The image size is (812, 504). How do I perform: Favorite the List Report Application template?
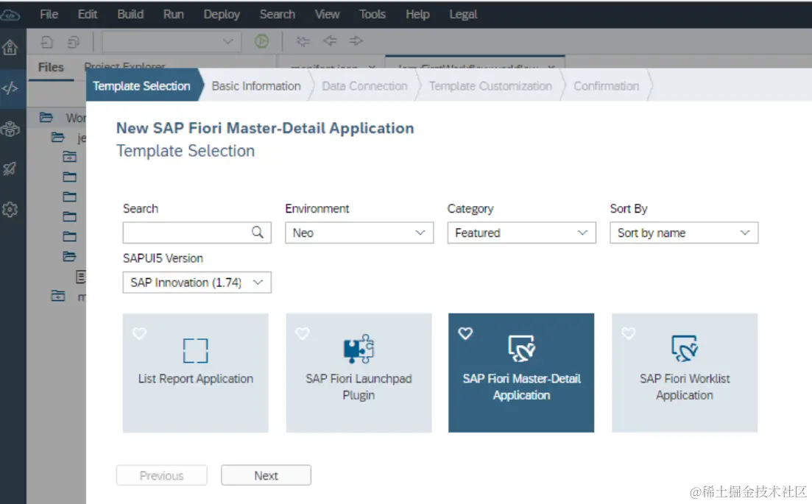tap(139, 333)
